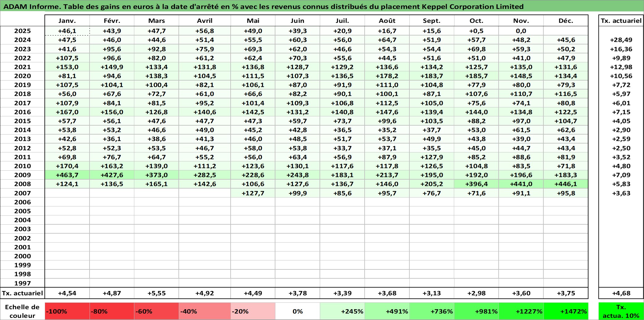Select the +170,4 cell for Janv. 2010

coord(67,166)
